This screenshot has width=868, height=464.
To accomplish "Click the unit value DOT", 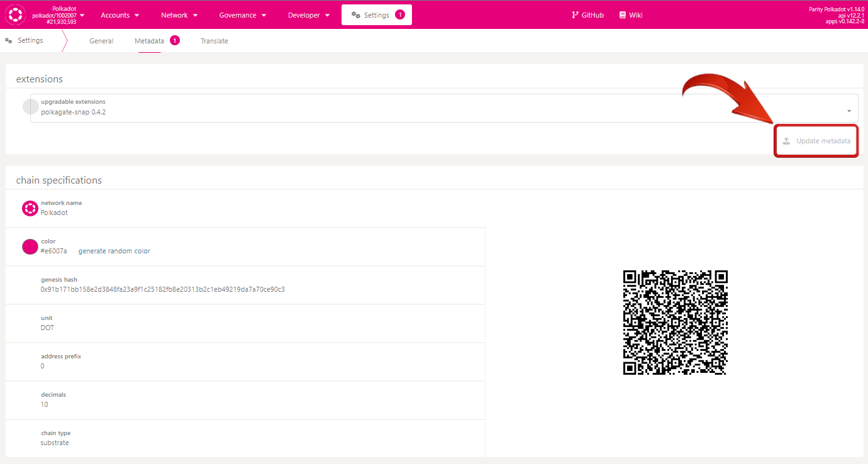I will (47, 328).
